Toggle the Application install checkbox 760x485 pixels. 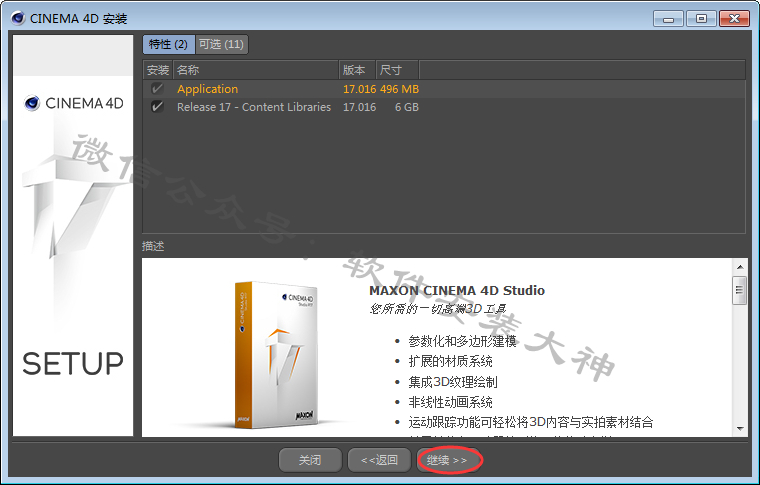157,89
